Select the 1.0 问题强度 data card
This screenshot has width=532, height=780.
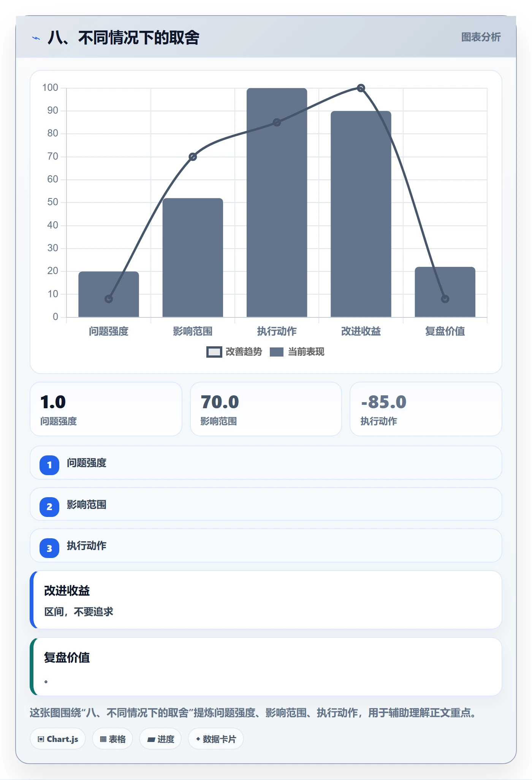[106, 409]
